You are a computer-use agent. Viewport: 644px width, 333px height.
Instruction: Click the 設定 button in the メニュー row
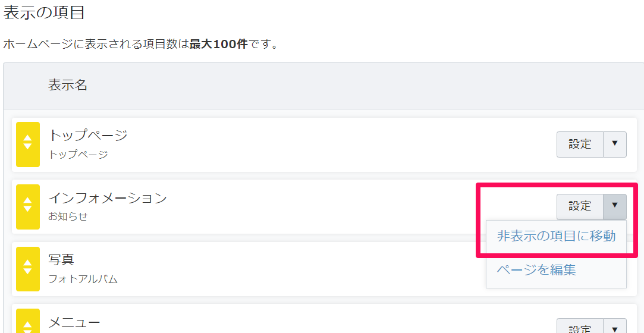coord(580,326)
